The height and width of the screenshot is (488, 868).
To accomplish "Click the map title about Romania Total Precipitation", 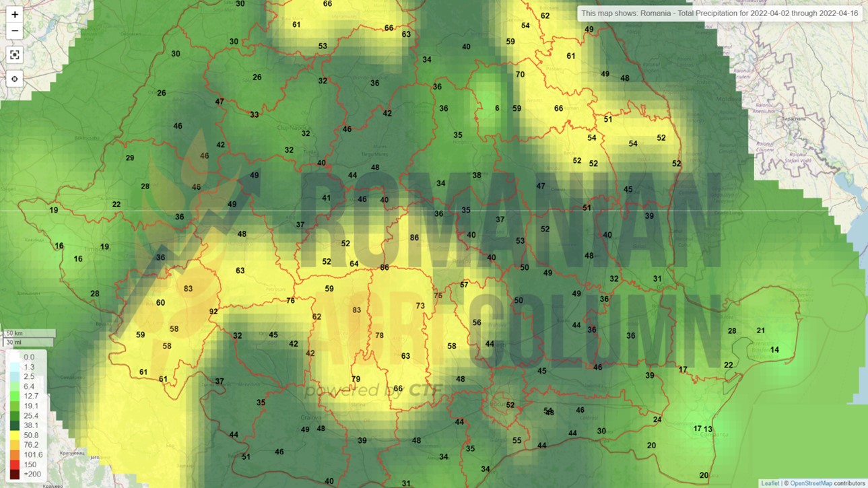I will 720,13.
